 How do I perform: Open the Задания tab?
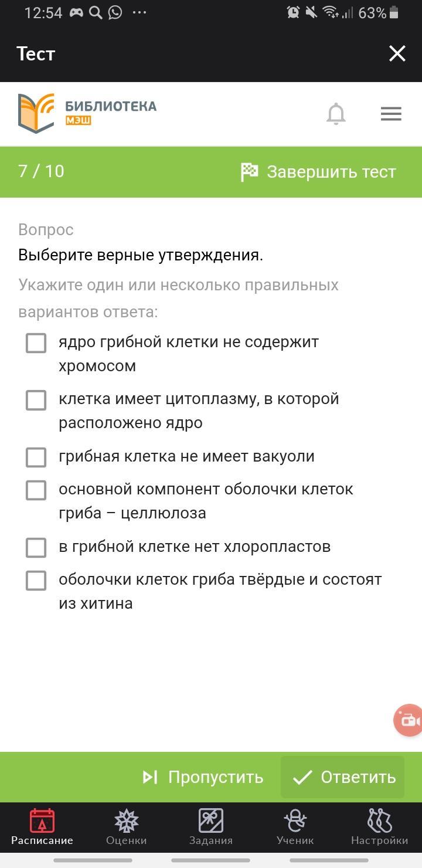click(211, 827)
